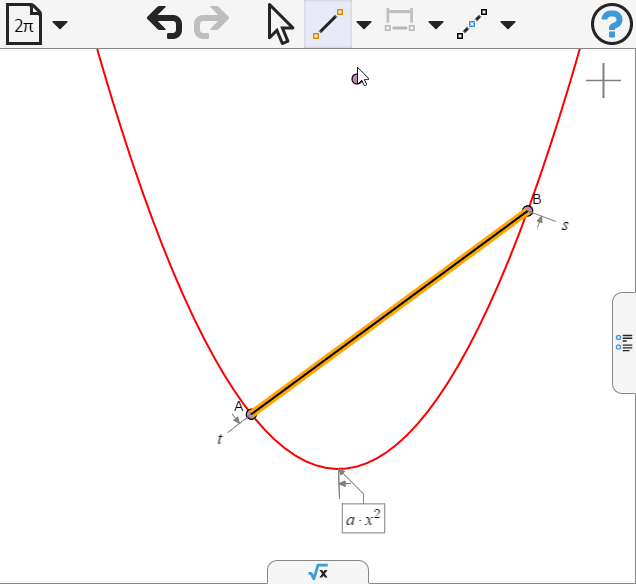Select the orange highlighted segment AB
Viewport: 636px width, 584px height.
[389, 313]
